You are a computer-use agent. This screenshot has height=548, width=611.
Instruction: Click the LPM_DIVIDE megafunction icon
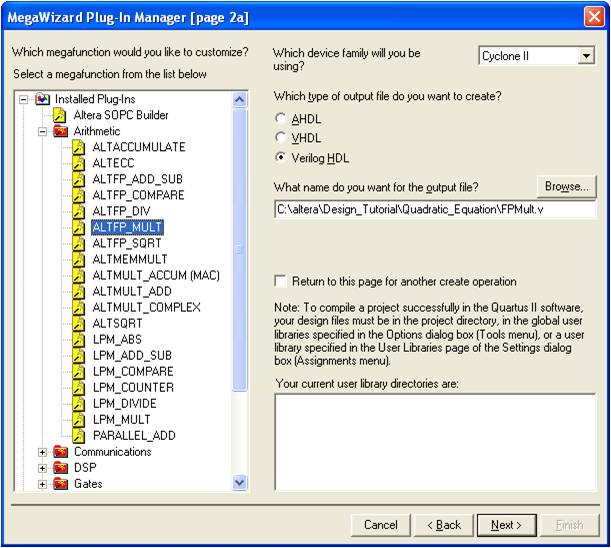pyautogui.click(x=78, y=403)
